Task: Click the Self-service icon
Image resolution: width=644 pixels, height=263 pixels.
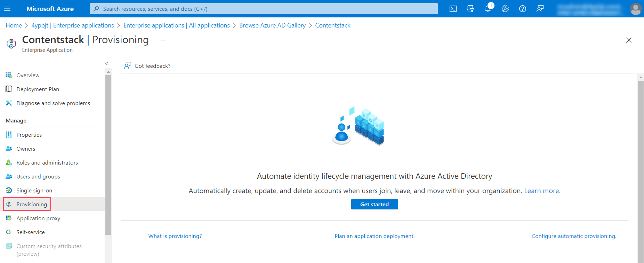Action: pos(9,232)
